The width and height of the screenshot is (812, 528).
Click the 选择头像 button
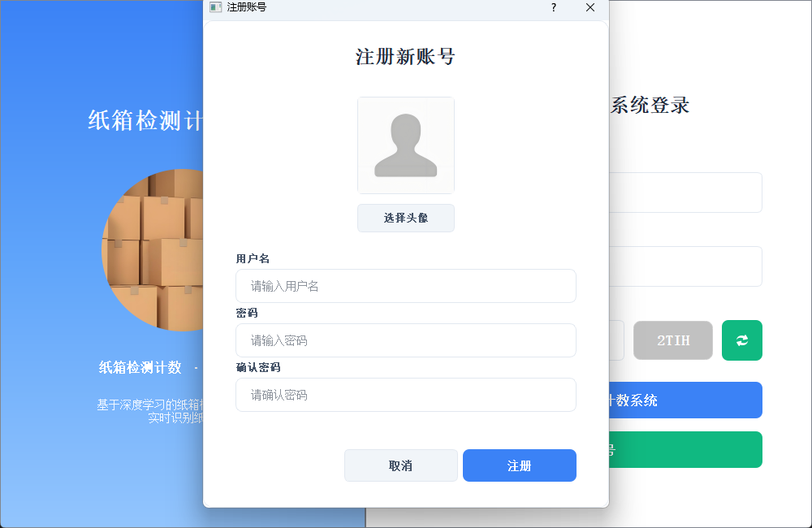(405, 219)
